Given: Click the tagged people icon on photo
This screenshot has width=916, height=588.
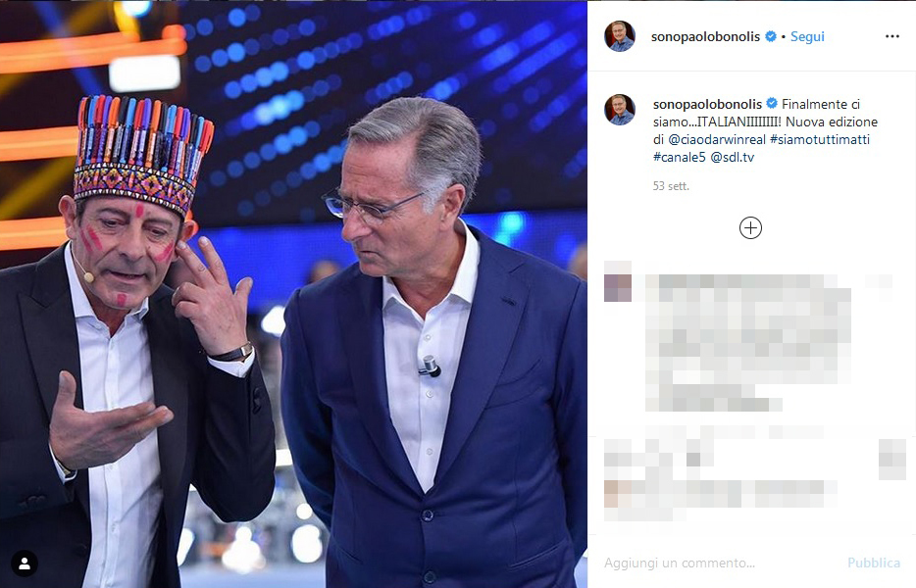Looking at the screenshot, I should pyautogui.click(x=25, y=563).
